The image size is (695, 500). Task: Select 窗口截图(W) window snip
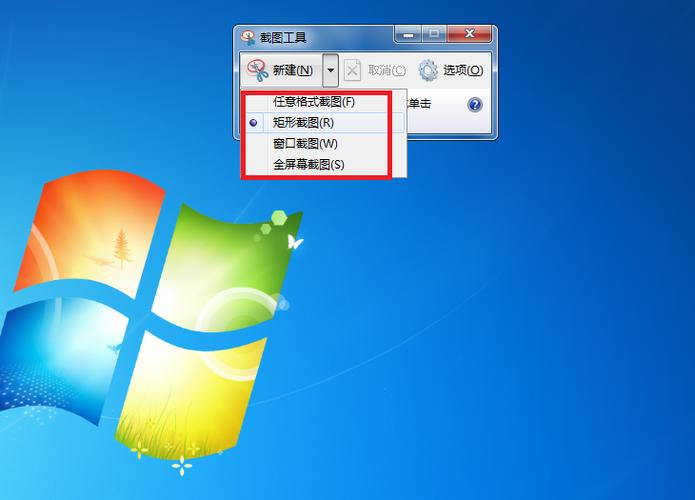[324, 144]
